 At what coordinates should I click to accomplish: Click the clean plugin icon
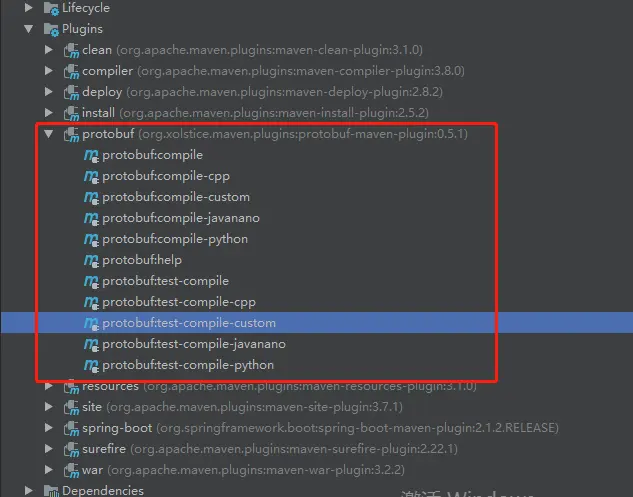point(71,50)
